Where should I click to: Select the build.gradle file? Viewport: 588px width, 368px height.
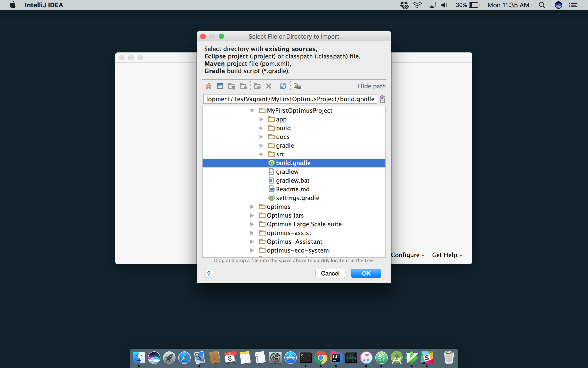[x=294, y=163]
